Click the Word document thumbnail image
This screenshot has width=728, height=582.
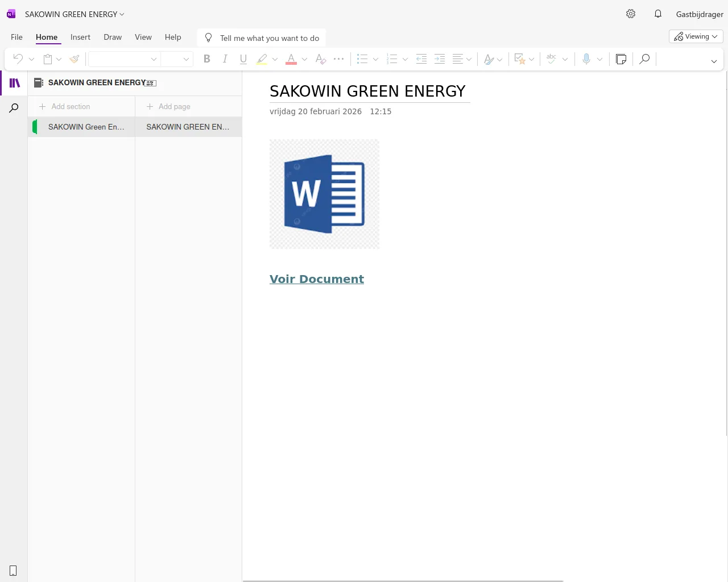pyautogui.click(x=324, y=194)
